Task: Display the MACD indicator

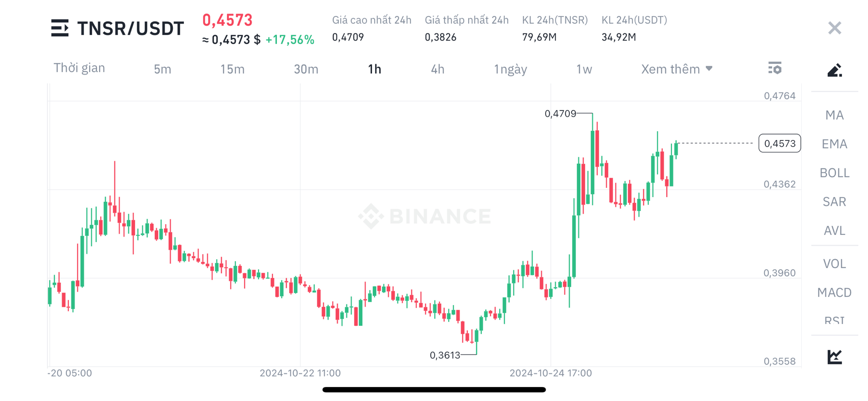Action: [834, 292]
